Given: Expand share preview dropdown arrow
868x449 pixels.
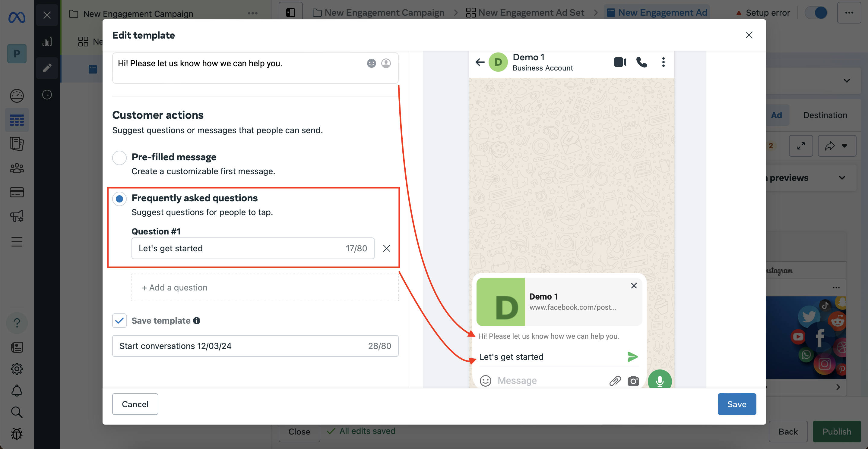Looking at the screenshot, I should coord(844,146).
